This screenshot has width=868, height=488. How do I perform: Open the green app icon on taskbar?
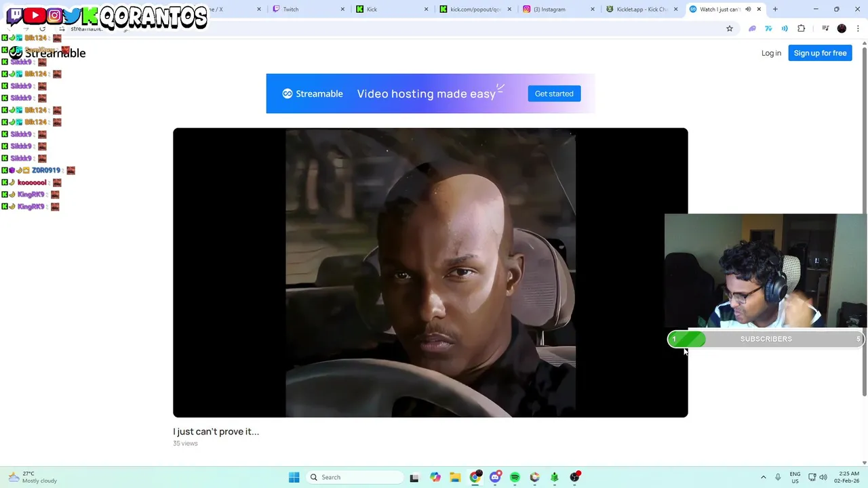click(x=554, y=477)
